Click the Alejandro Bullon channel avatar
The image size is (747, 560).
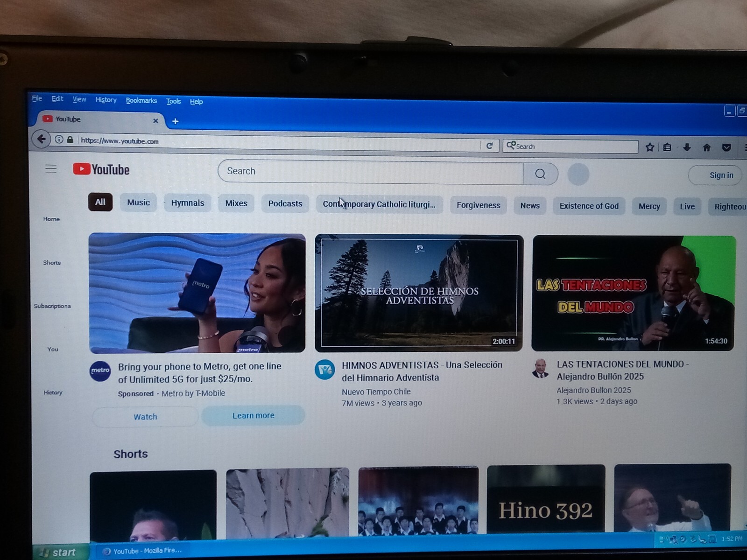coord(541,368)
